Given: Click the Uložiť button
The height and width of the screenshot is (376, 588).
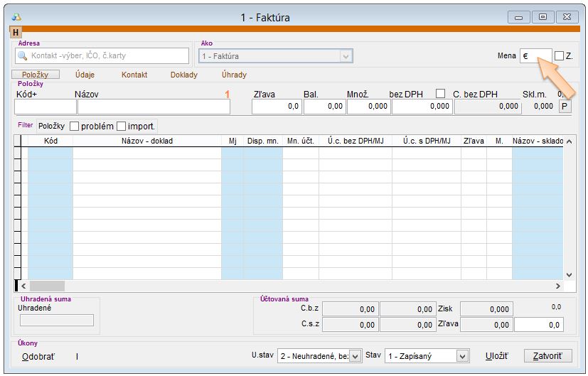Looking at the screenshot, I should pyautogui.click(x=496, y=356).
